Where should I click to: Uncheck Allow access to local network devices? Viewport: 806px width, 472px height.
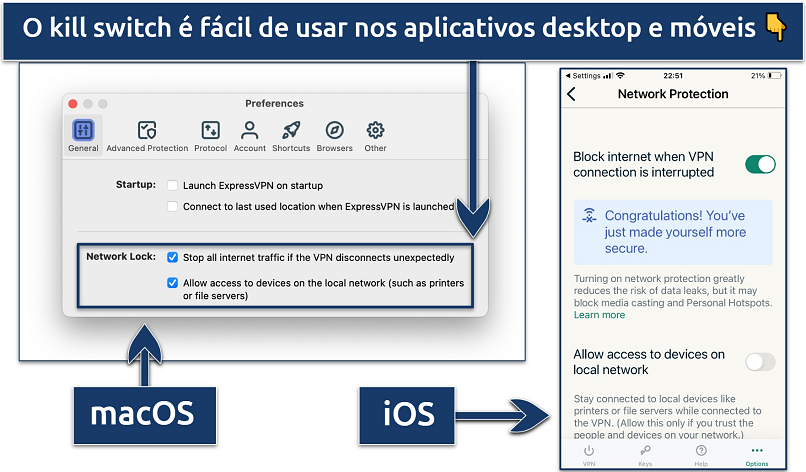[x=173, y=283]
